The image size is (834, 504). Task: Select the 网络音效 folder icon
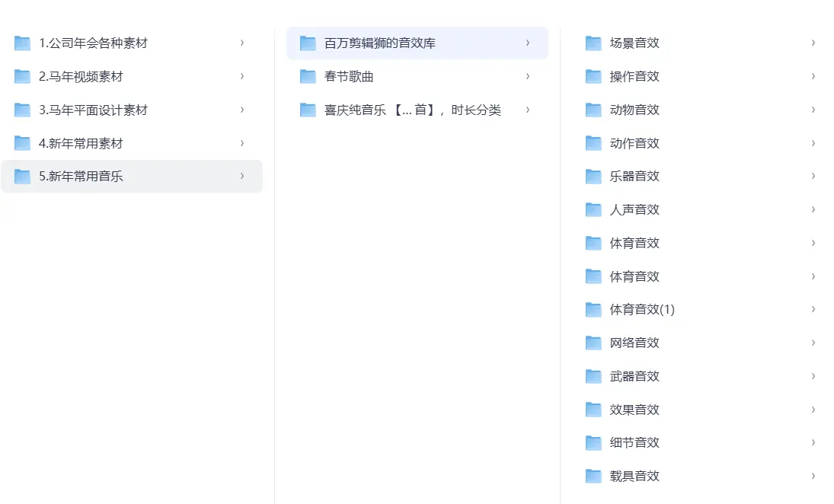(593, 343)
